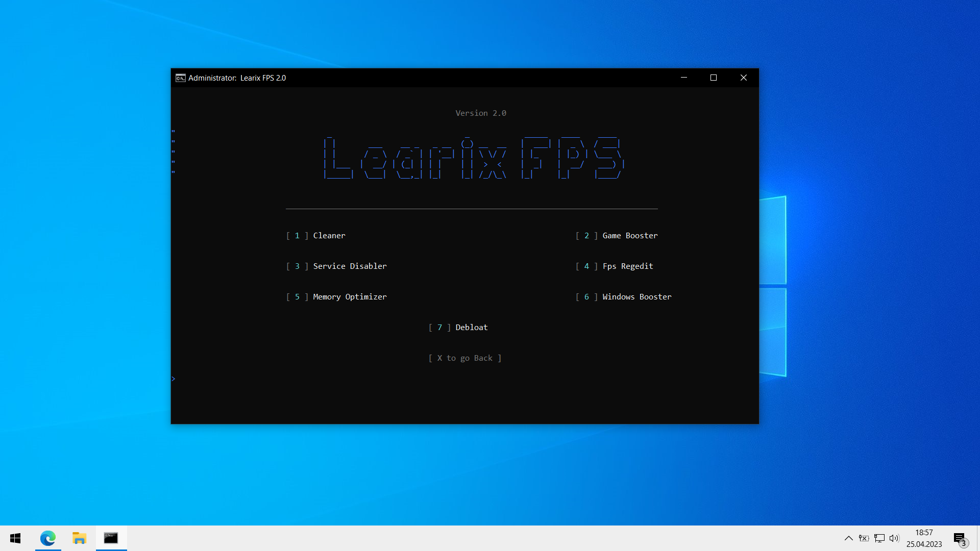The height and width of the screenshot is (551, 980).
Task: Click the Service Disabler entry
Action: [x=349, y=266]
